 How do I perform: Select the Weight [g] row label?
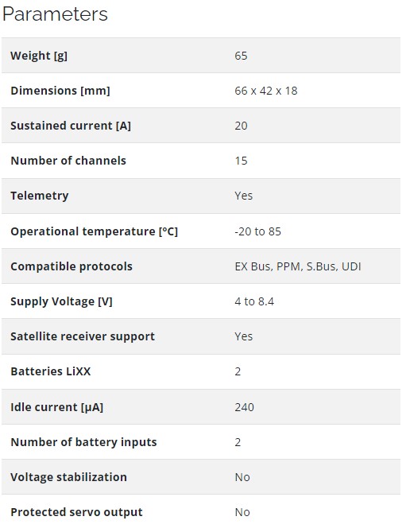[39, 56]
